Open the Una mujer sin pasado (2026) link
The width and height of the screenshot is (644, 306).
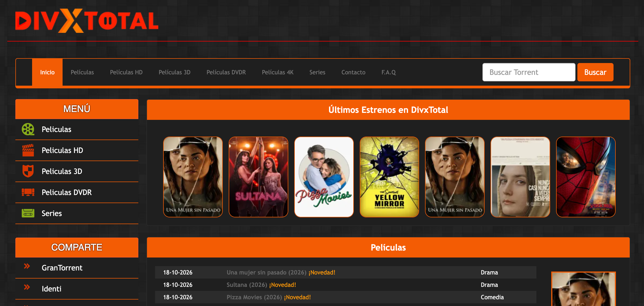(x=266, y=272)
